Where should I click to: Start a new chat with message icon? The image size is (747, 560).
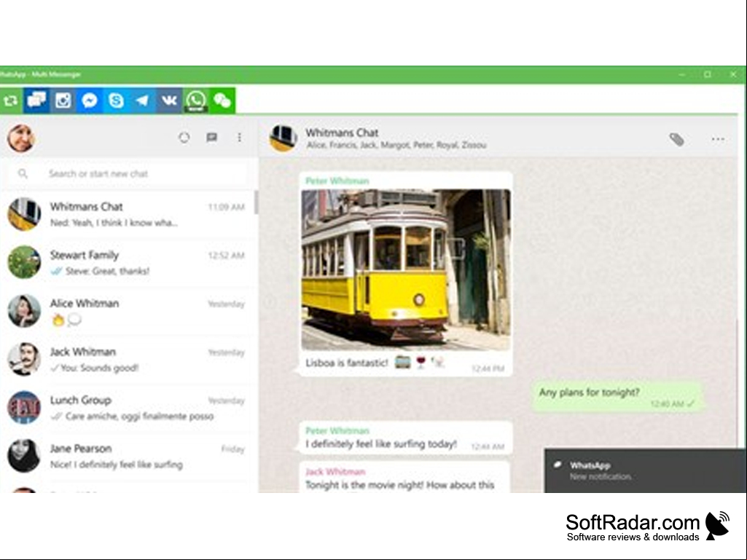coord(211,138)
